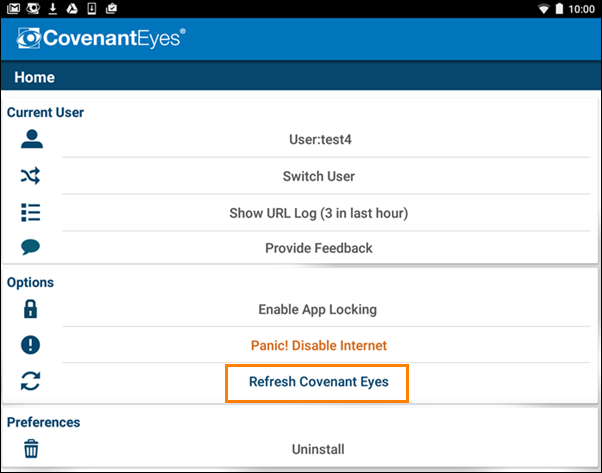Open Show URL Log (3 in last hour)
Screen dimensions: 602x473
click(319, 213)
